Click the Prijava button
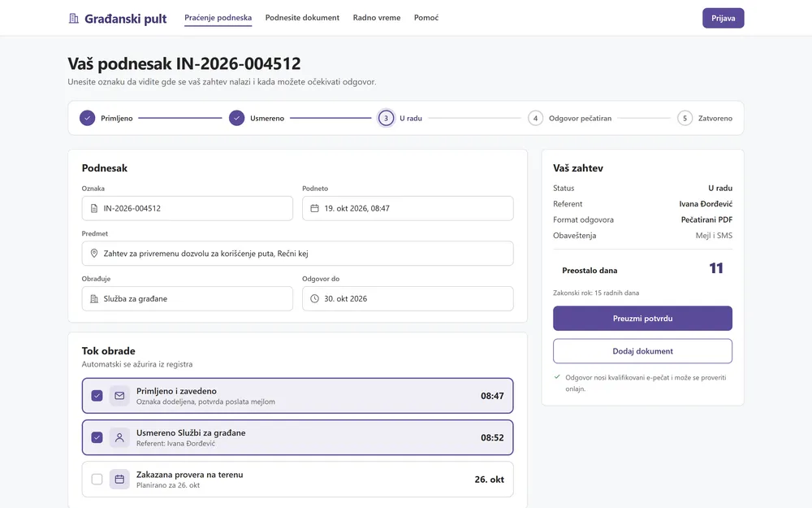Image resolution: width=812 pixels, height=508 pixels. (x=723, y=18)
